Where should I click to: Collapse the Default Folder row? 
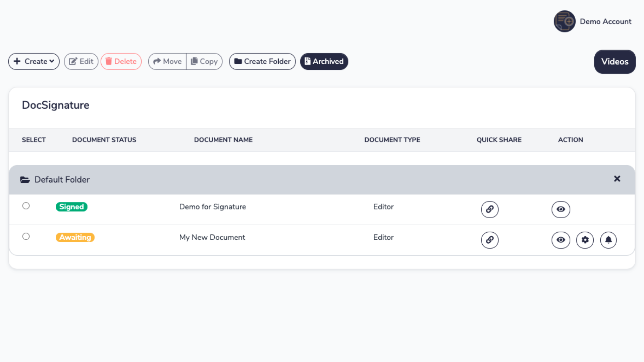click(62, 180)
